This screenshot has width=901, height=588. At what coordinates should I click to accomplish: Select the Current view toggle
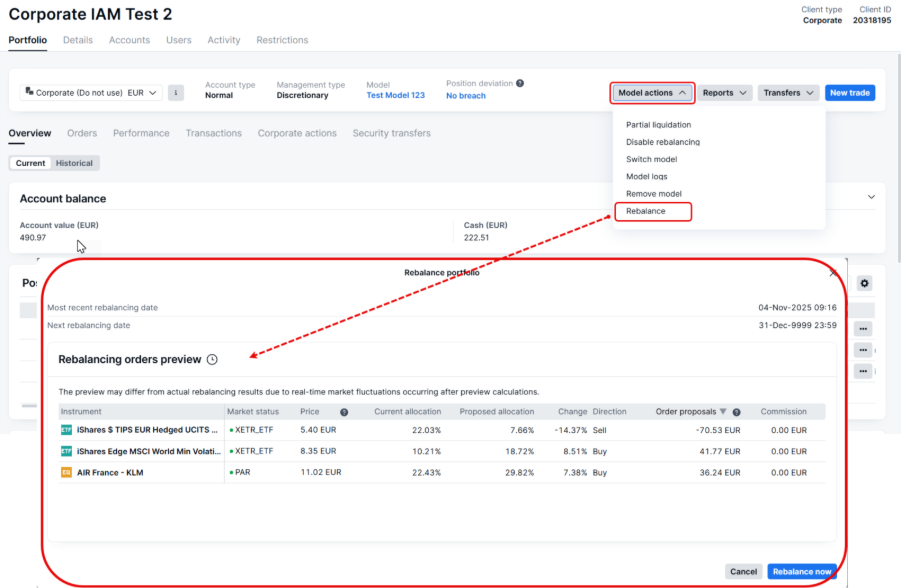coord(30,163)
